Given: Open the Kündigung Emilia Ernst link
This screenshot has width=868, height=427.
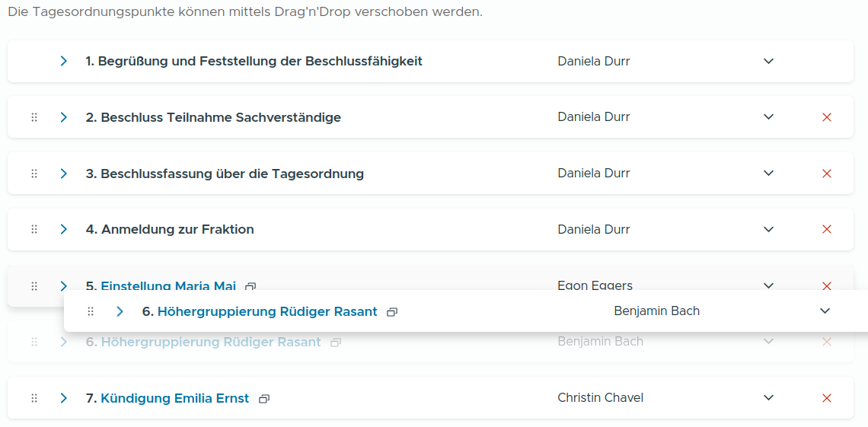Looking at the screenshot, I should point(174,398).
